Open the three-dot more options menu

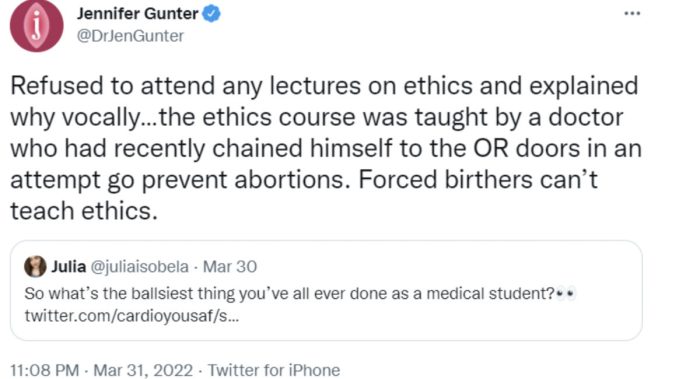(x=632, y=13)
